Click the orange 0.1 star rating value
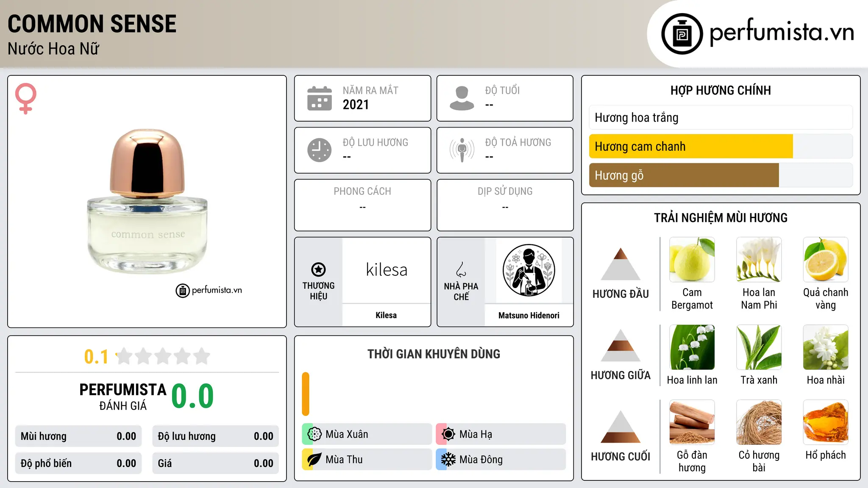868x488 pixels. pyautogui.click(x=96, y=357)
